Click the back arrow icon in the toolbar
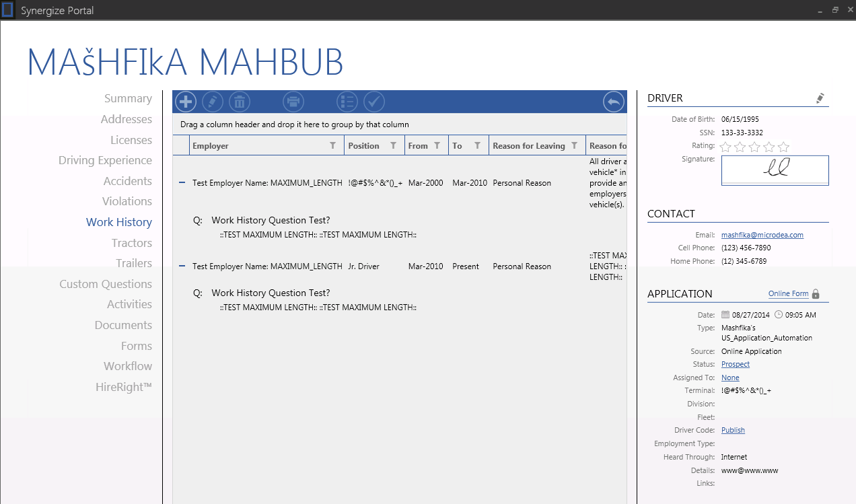This screenshot has height=504, width=856. click(613, 102)
